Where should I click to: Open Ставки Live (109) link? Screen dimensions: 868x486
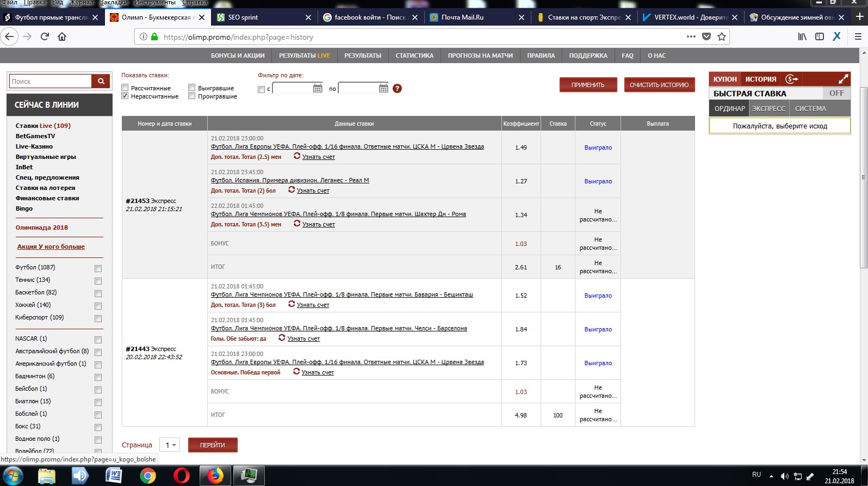(x=43, y=125)
